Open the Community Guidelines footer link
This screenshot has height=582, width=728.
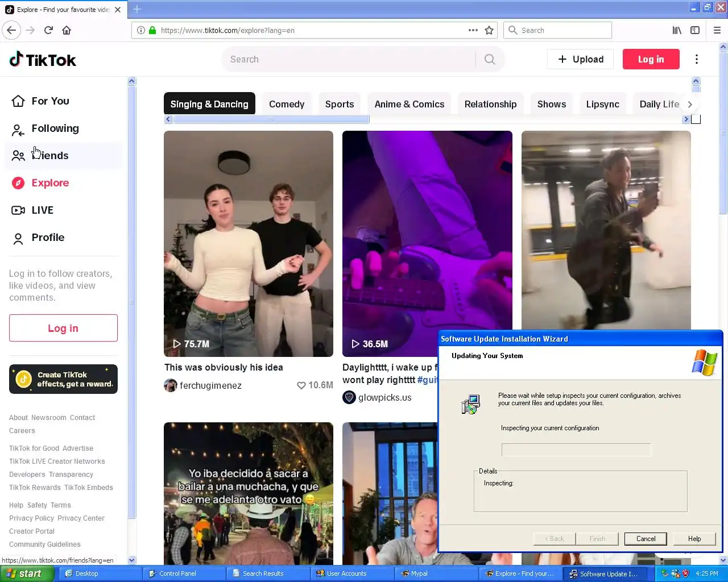45,544
